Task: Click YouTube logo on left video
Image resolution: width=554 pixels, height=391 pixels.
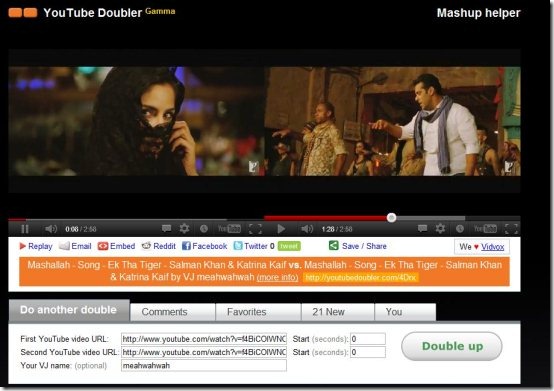Action: pyautogui.click(x=229, y=229)
